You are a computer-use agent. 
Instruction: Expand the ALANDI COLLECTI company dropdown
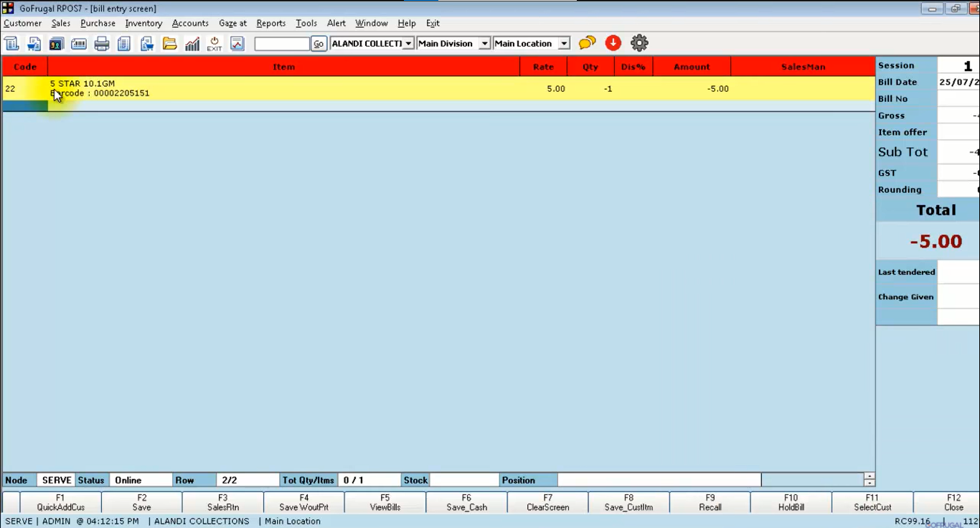(x=408, y=44)
